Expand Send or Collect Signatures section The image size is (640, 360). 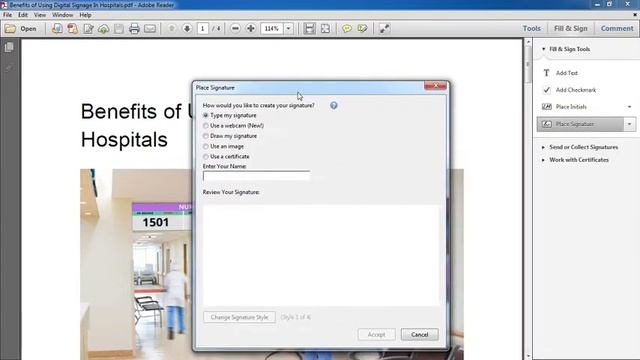pyautogui.click(x=543, y=147)
